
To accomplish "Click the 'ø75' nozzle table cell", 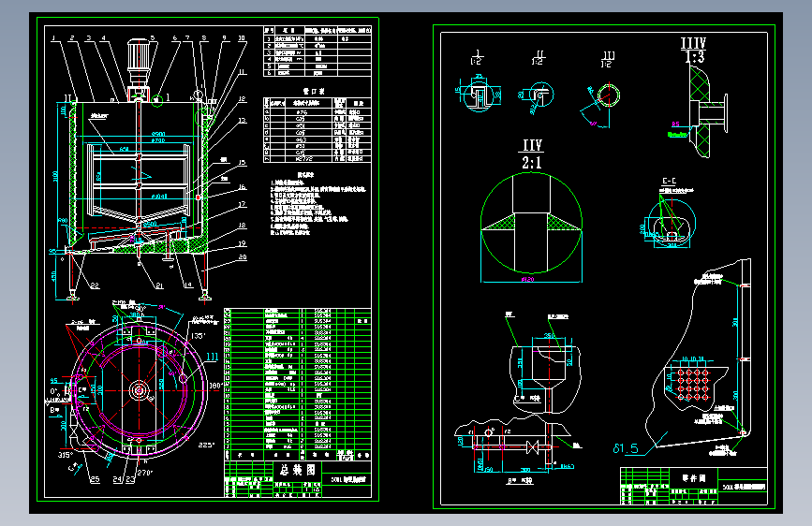I will coord(302,112).
